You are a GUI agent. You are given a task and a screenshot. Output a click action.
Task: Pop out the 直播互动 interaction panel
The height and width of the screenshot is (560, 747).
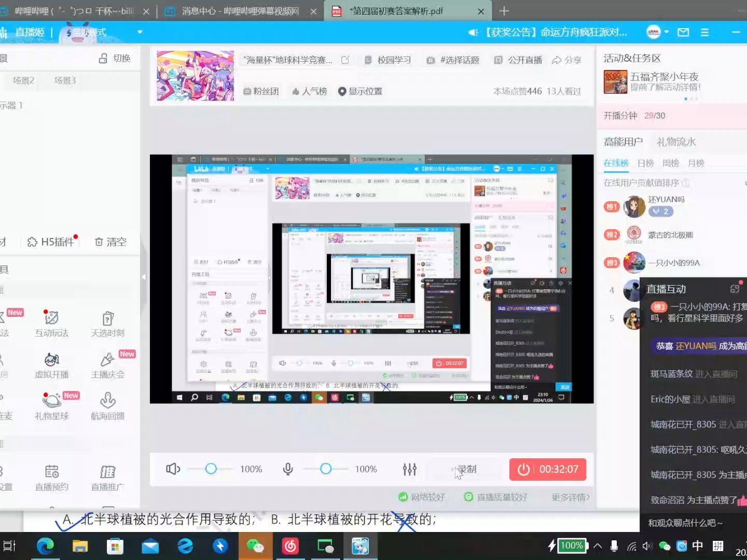(735, 289)
